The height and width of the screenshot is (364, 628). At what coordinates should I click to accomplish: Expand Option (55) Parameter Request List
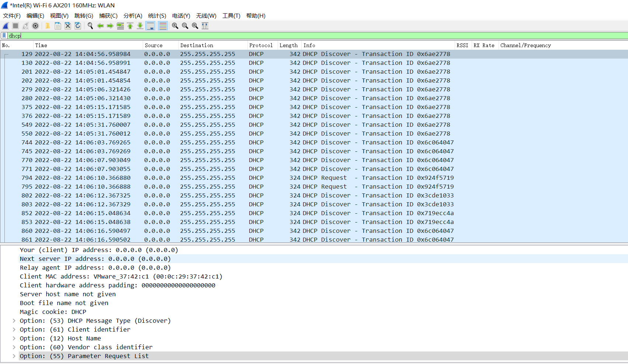click(x=14, y=356)
